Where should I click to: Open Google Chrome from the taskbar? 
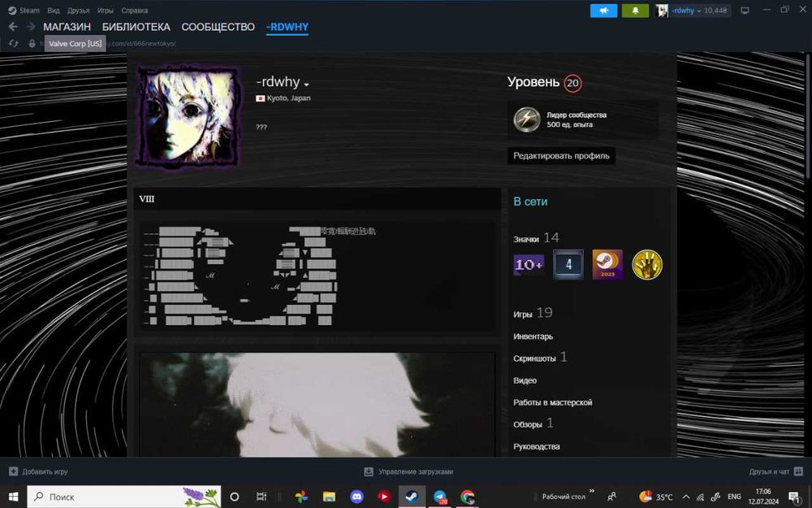coord(468,497)
